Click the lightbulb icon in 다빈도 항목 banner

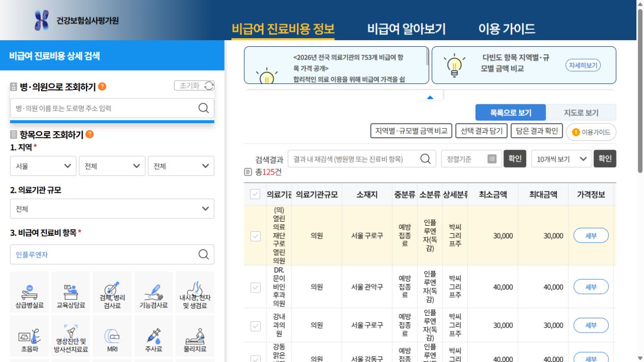[x=454, y=66]
